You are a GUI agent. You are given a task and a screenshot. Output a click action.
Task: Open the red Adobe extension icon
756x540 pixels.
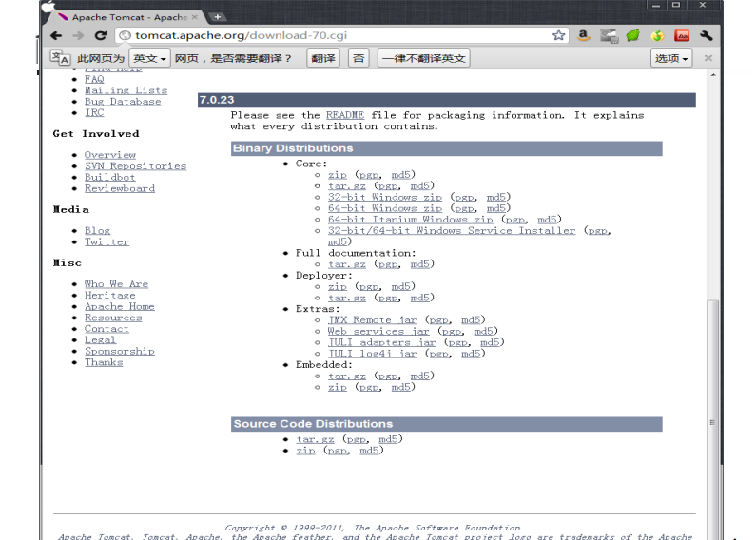click(x=682, y=35)
